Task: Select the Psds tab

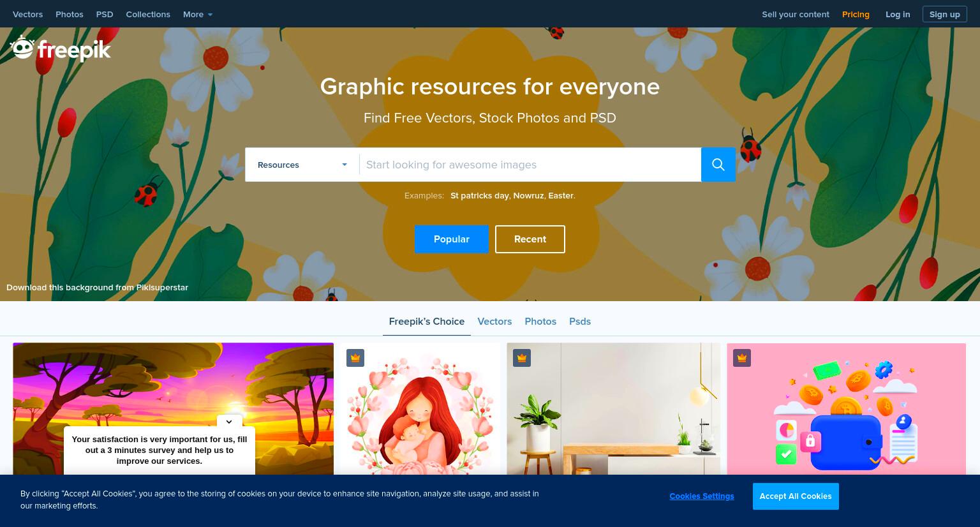Action: click(580, 322)
